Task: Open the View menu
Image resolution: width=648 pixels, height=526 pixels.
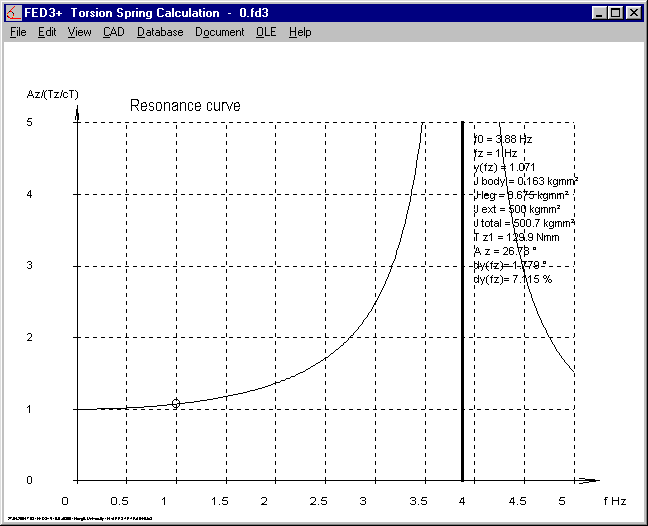Action: pos(79,32)
